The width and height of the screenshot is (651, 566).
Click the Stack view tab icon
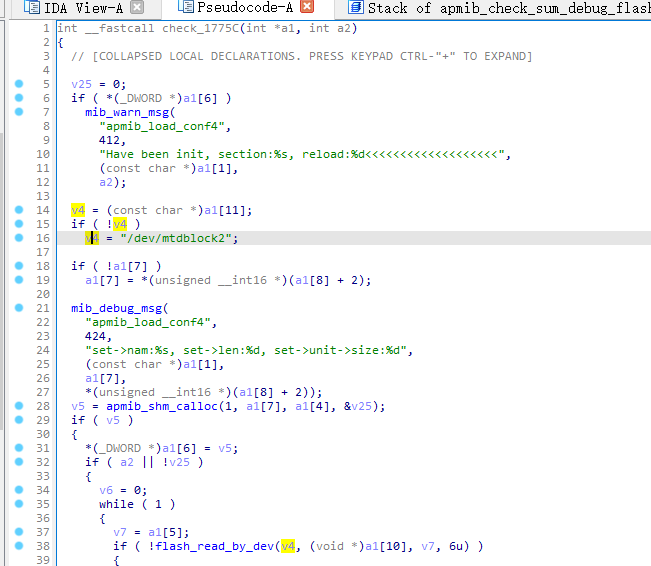coord(356,7)
